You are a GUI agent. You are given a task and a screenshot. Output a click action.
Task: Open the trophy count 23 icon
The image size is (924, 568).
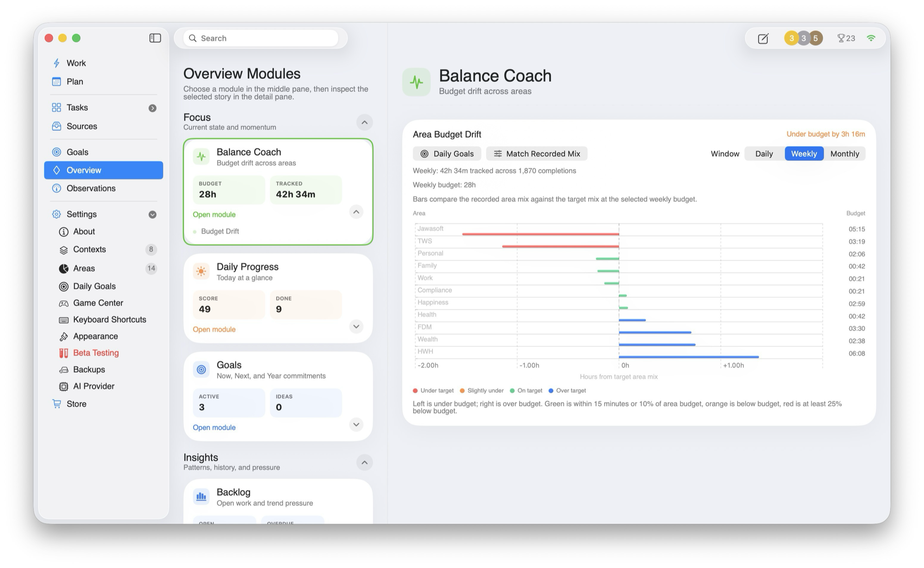tap(846, 38)
